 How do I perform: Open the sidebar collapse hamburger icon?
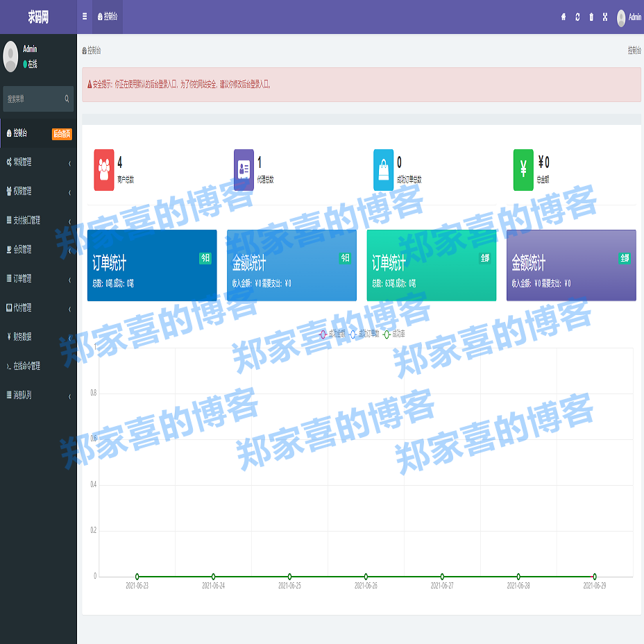[84, 17]
